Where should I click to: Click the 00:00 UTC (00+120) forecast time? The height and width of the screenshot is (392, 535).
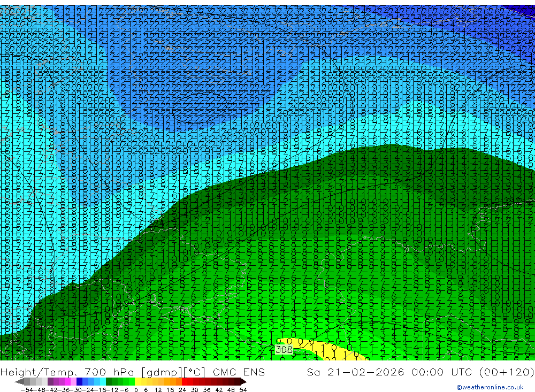click(472, 372)
